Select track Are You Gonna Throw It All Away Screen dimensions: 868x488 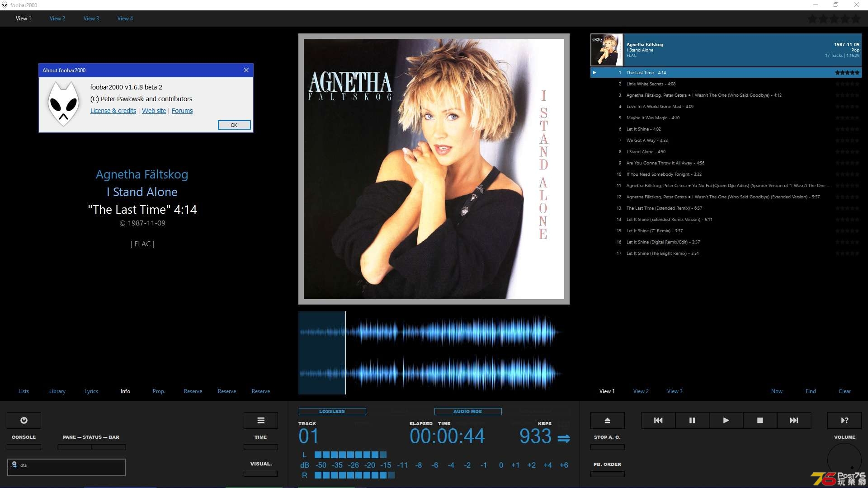pos(726,163)
